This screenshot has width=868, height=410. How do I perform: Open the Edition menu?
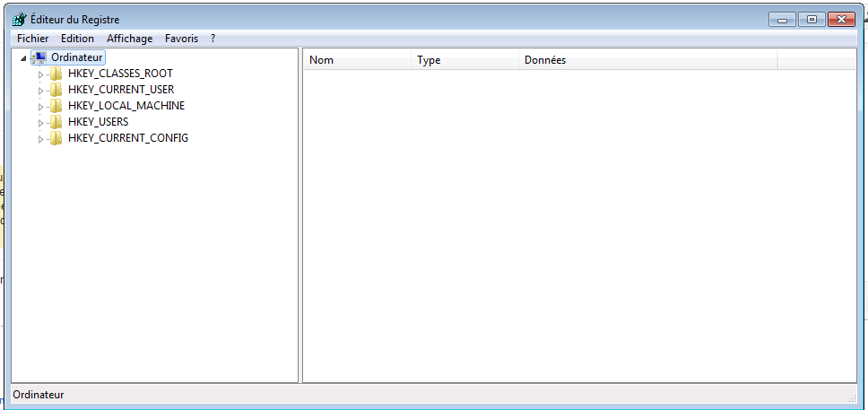pos(77,39)
